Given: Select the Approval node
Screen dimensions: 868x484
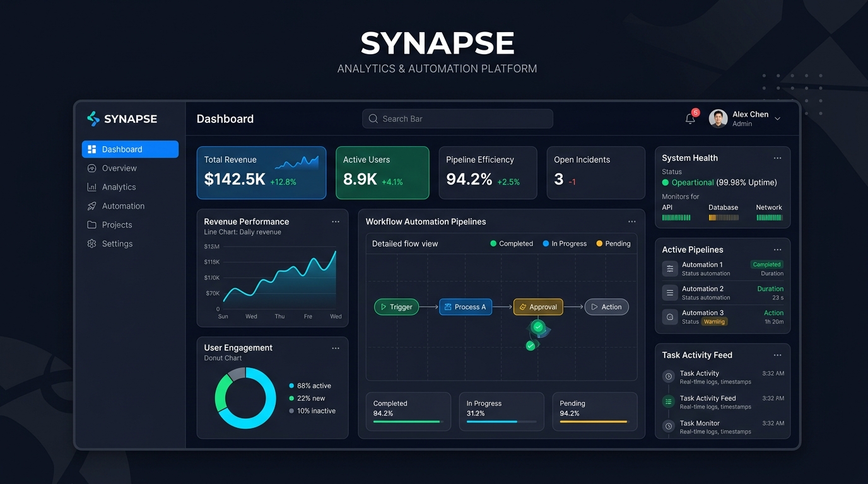Looking at the screenshot, I should pyautogui.click(x=538, y=307).
